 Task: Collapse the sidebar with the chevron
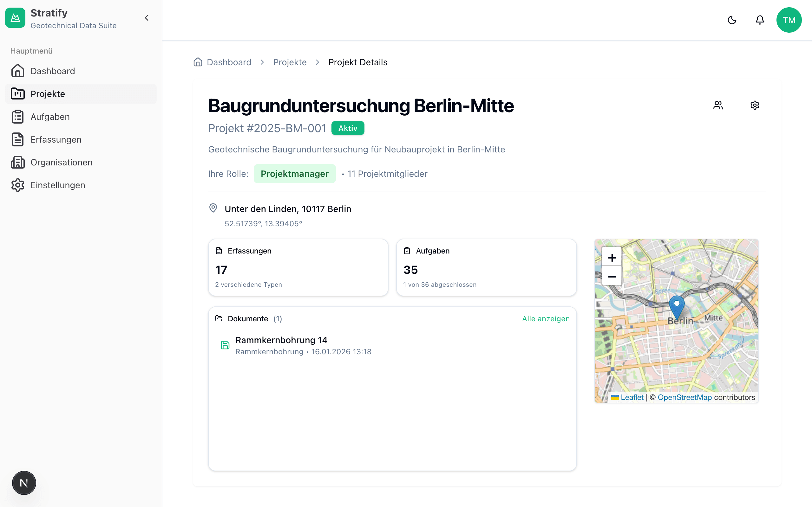146,18
